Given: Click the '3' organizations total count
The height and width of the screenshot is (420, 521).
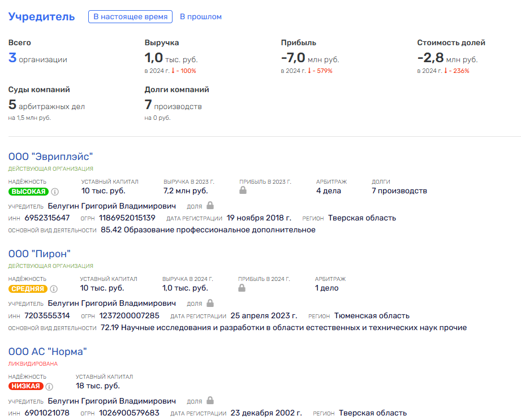Looking at the screenshot, I should [12, 58].
